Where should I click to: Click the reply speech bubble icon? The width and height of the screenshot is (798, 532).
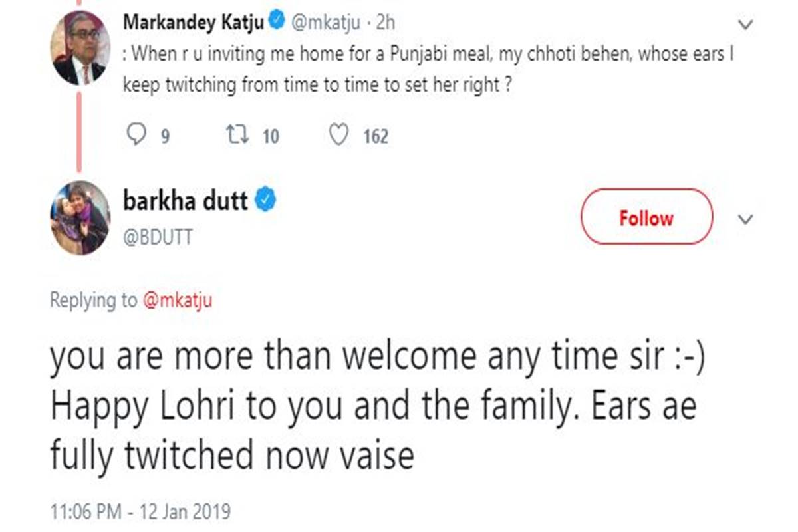[x=137, y=136]
